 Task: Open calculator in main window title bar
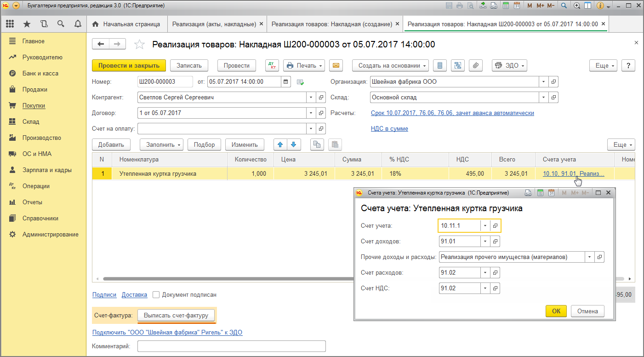click(506, 6)
